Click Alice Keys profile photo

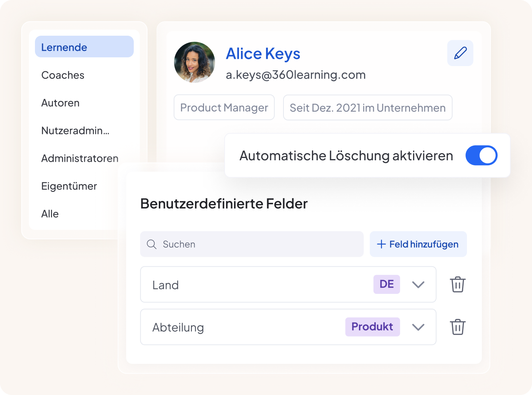(195, 62)
